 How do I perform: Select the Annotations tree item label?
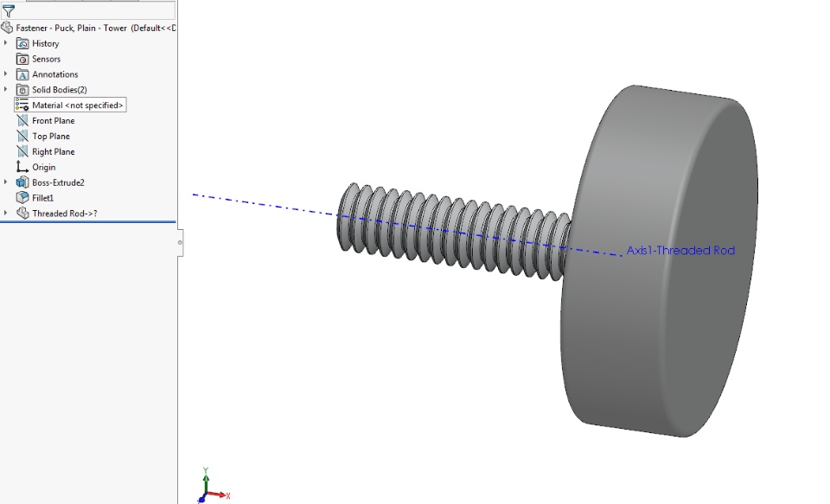tap(55, 74)
